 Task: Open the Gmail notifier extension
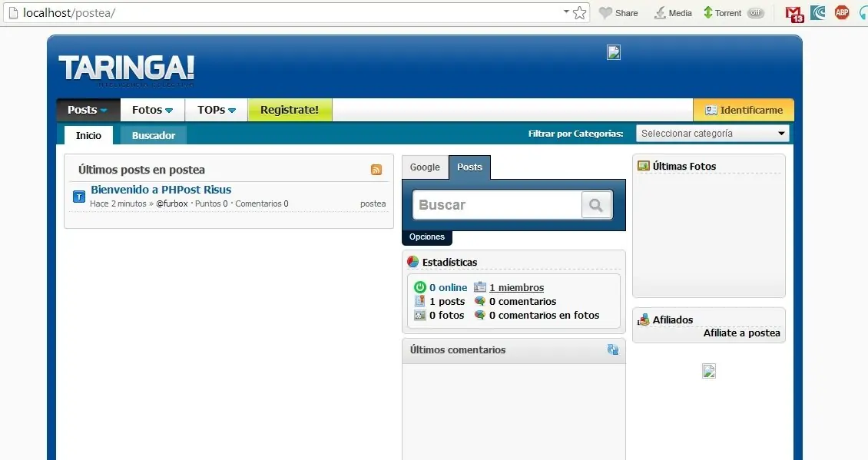794,13
